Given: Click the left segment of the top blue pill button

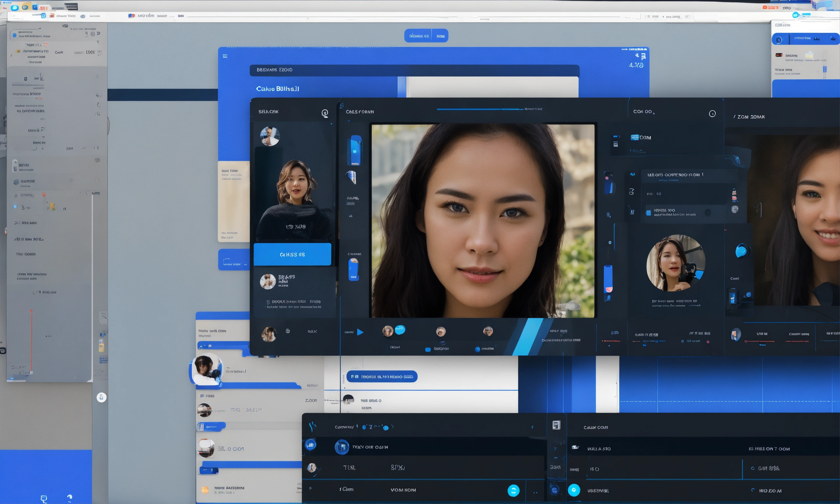Looking at the screenshot, I should point(418,36).
